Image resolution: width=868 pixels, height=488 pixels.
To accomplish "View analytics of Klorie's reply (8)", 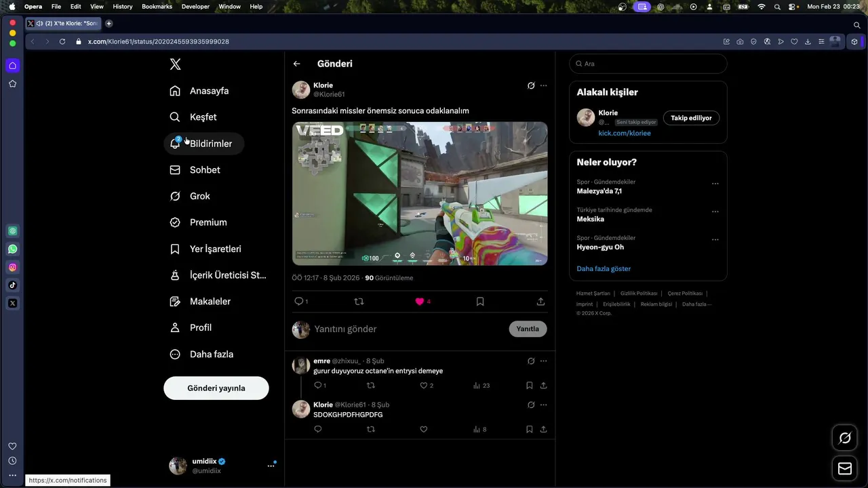I will pyautogui.click(x=479, y=429).
